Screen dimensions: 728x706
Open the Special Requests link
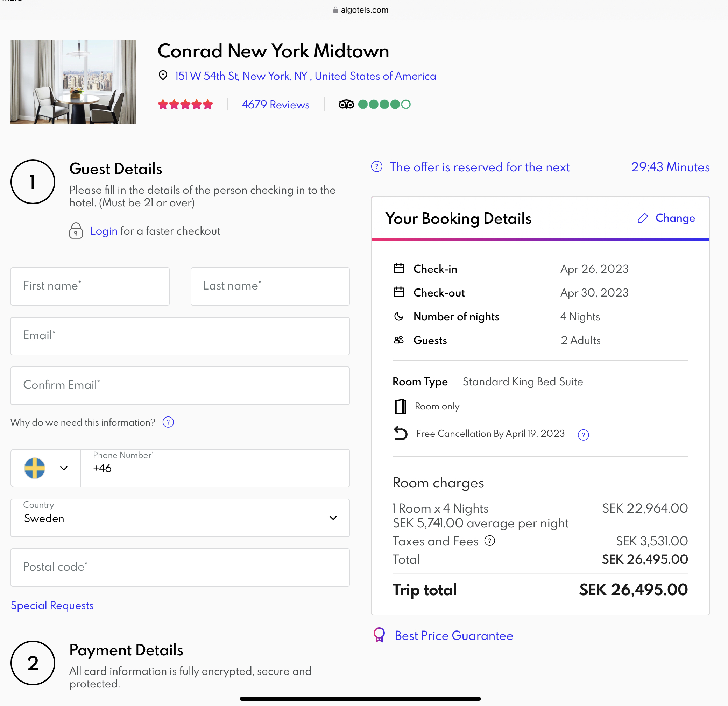(52, 605)
